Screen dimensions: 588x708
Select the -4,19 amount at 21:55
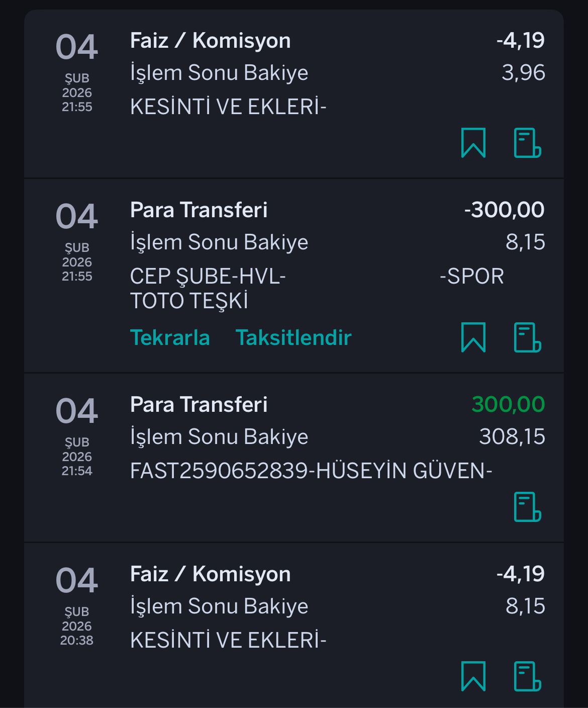[x=520, y=41]
